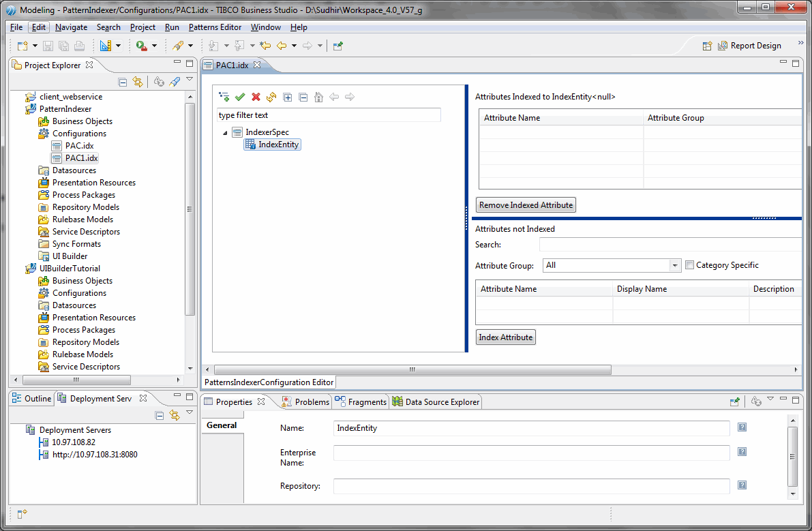This screenshot has width=812, height=531.
Task: Open Properties view menu triangle
Action: click(x=770, y=399)
